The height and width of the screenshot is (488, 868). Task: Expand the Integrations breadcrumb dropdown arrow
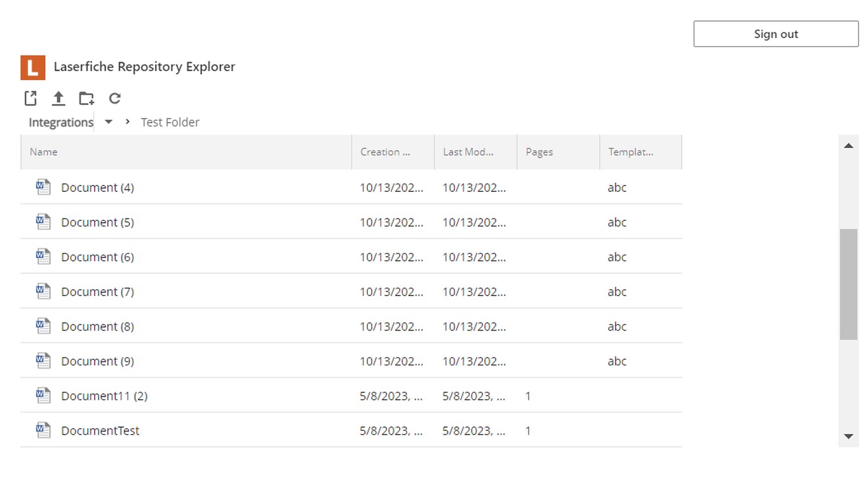coord(109,122)
